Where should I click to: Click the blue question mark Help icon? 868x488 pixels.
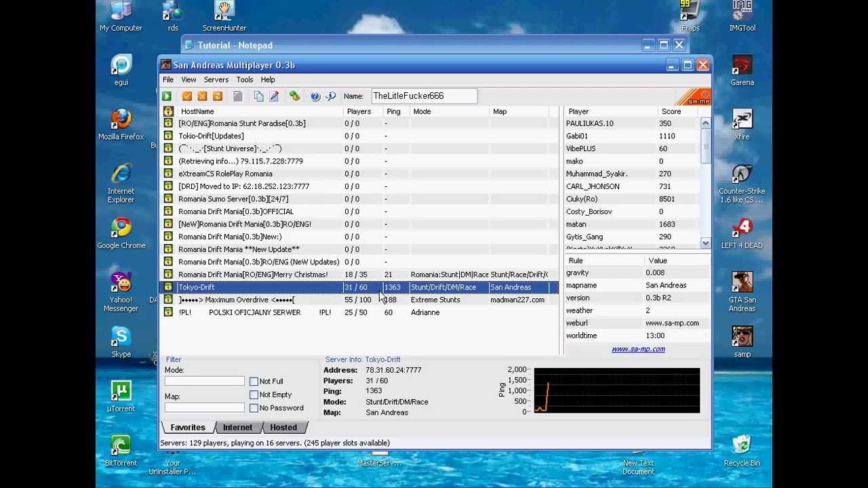point(315,96)
